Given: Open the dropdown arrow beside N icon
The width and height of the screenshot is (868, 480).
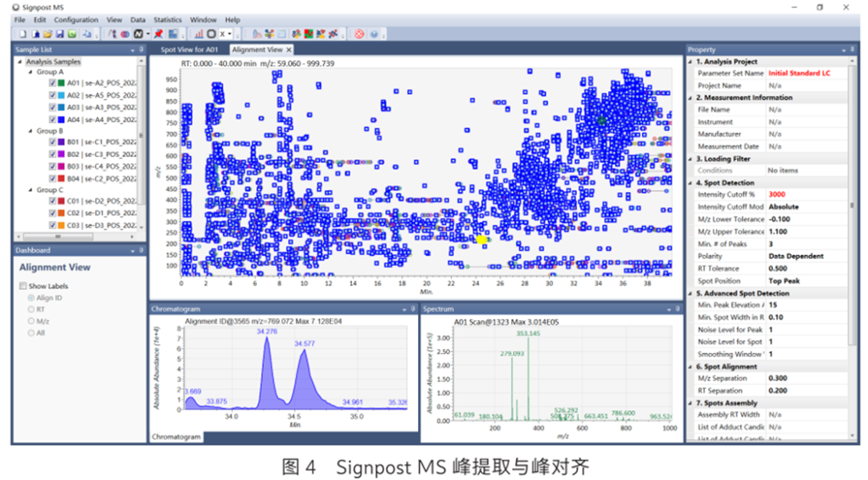Looking at the screenshot, I should coord(148,34).
